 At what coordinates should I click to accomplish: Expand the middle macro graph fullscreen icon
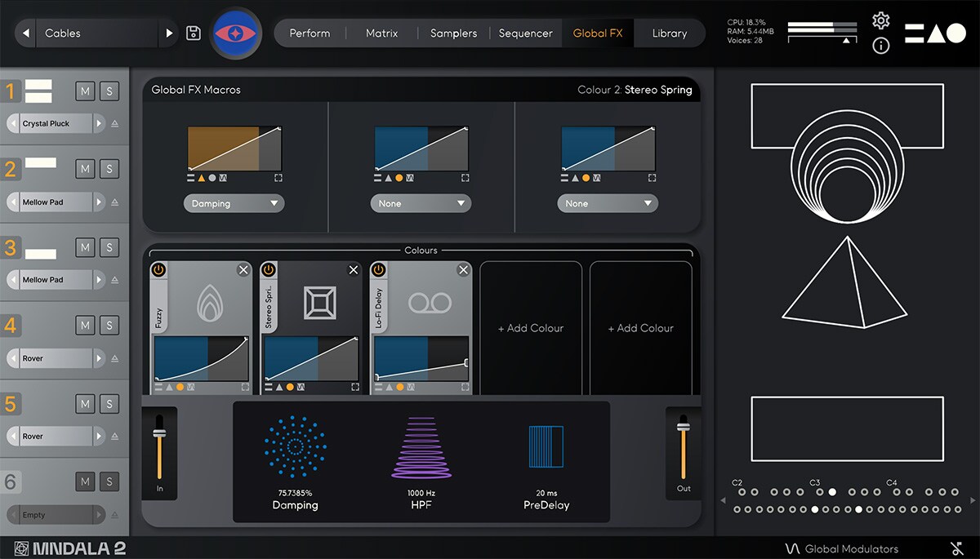[x=465, y=177]
